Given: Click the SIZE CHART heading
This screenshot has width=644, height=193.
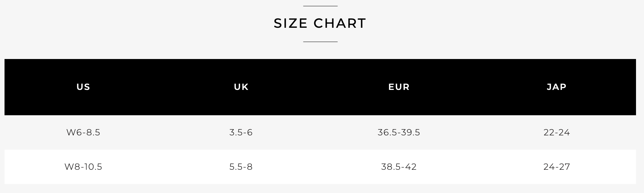Looking at the screenshot, I should tap(320, 23).
